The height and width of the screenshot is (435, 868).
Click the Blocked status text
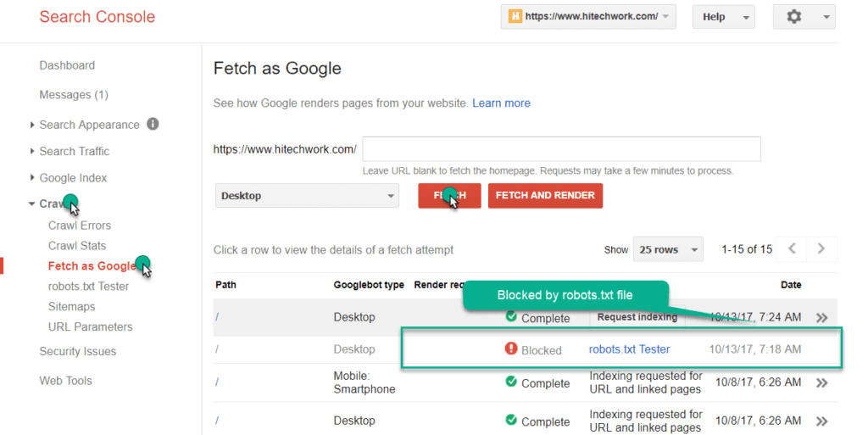pyautogui.click(x=542, y=351)
